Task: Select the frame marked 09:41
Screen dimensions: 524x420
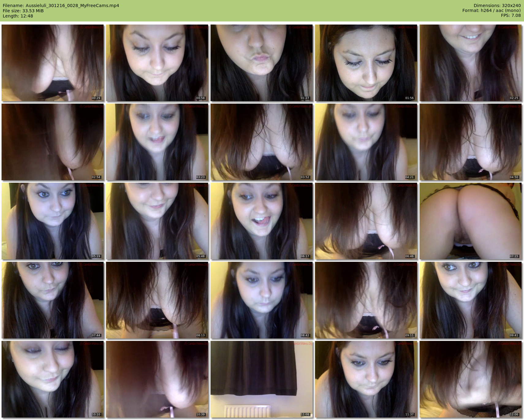Action: pyautogui.click(x=471, y=300)
